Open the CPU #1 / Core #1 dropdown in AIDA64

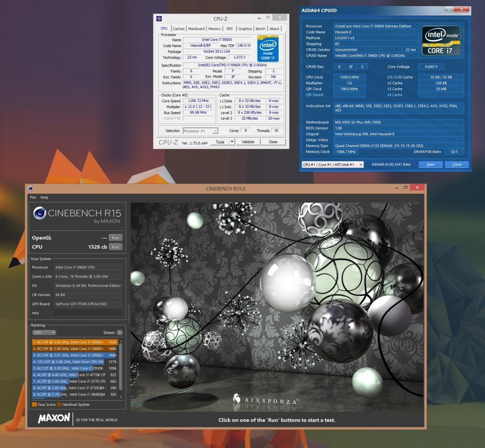[333, 165]
